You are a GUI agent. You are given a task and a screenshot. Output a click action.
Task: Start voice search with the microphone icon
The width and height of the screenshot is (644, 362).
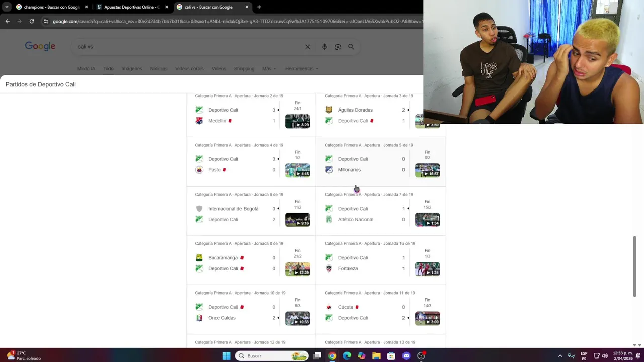[x=324, y=47]
